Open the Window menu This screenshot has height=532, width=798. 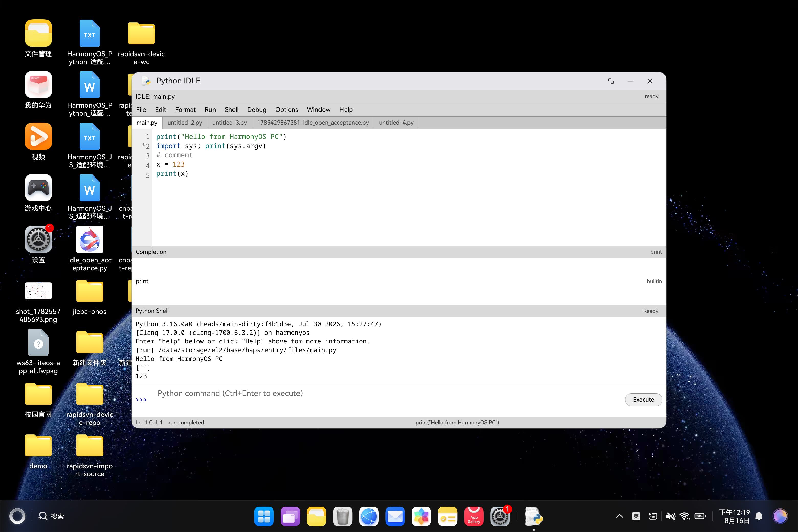pos(319,109)
